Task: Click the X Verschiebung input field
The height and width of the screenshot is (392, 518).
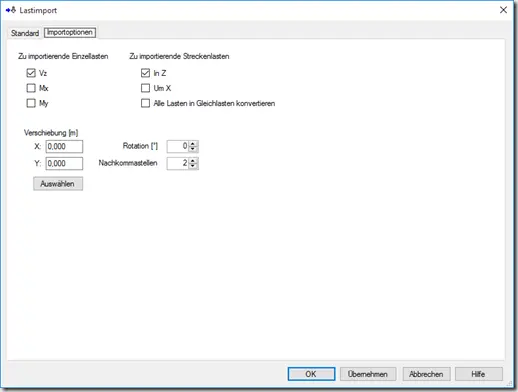Action: point(64,146)
